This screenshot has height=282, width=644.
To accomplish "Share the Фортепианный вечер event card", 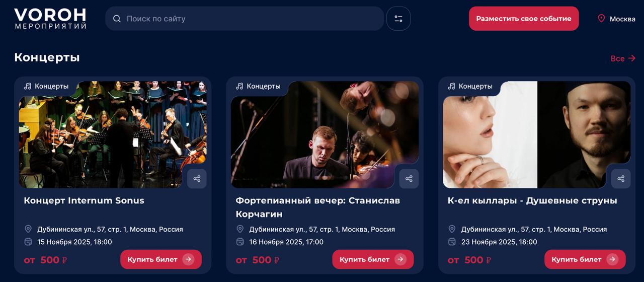I will (409, 179).
